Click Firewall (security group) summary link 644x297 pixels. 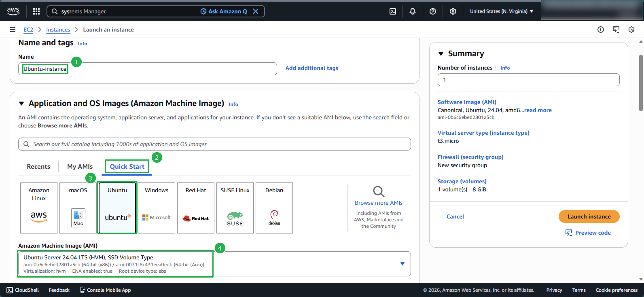click(x=470, y=157)
